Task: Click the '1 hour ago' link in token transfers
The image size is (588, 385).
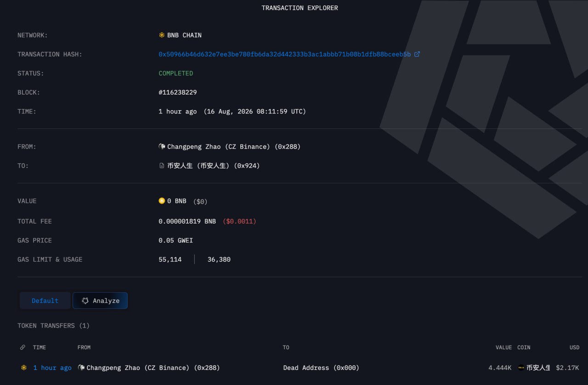Action: [52, 368]
